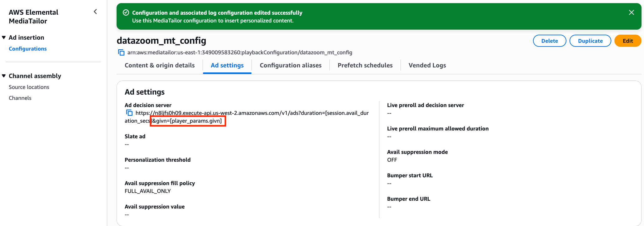Copy the ad decision server URL
644x226 pixels.
pos(129,113)
